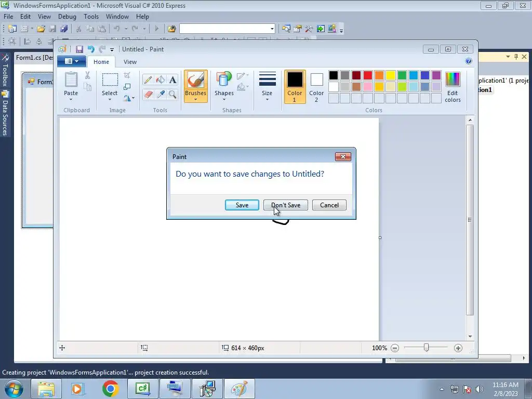Click the Save icon in Paint title bar

point(79,49)
